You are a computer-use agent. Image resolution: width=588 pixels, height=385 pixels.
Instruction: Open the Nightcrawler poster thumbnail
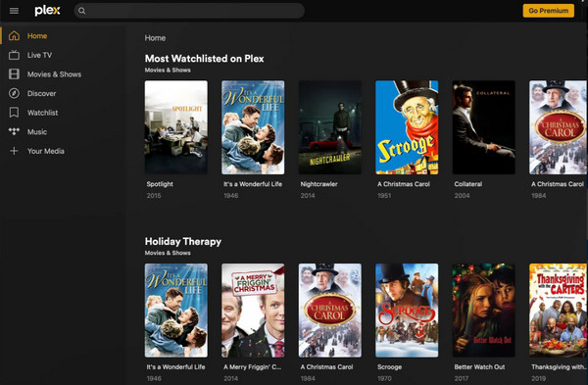pos(330,127)
